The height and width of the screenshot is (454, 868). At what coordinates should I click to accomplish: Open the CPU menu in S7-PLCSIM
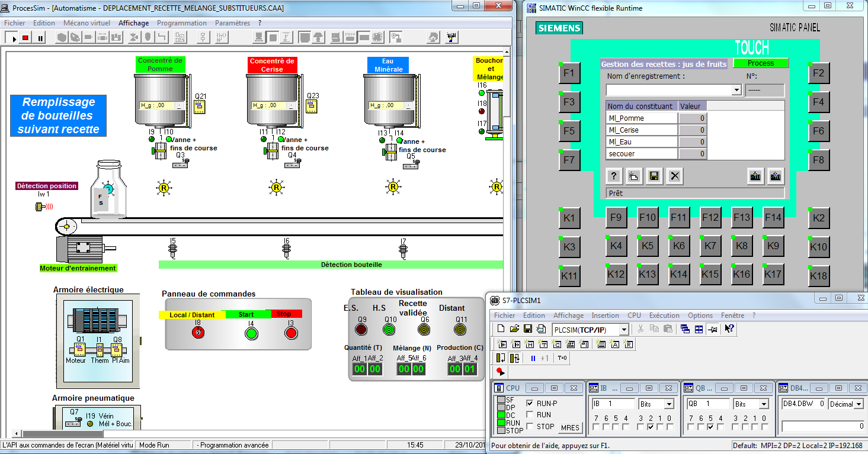click(634, 315)
